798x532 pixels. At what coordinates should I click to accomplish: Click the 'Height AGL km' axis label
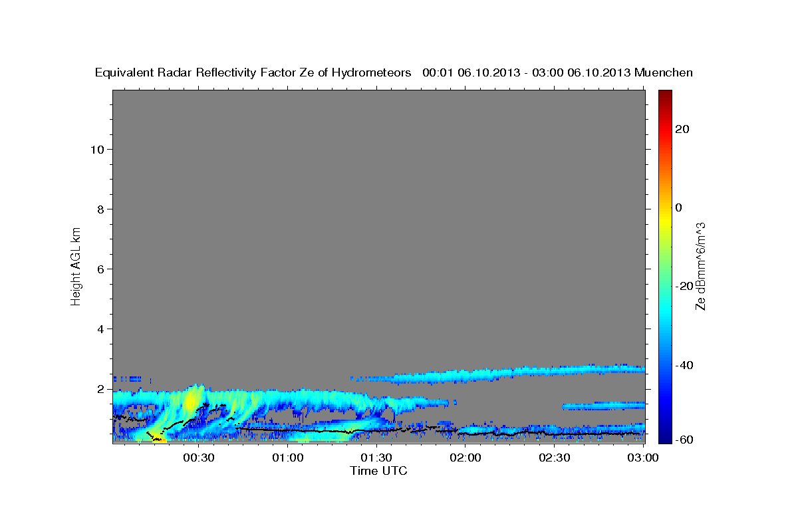(76, 265)
